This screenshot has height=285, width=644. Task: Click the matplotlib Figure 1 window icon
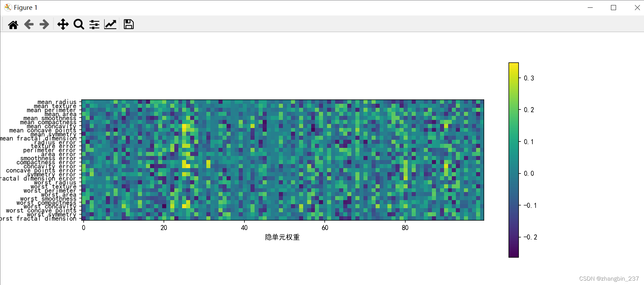8,7
